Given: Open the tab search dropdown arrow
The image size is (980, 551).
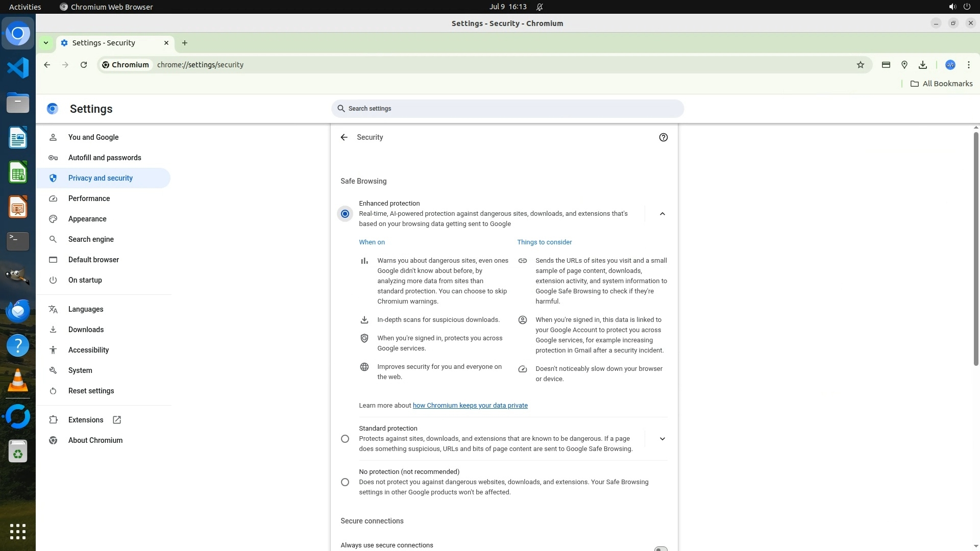Looking at the screenshot, I should 46,43.
